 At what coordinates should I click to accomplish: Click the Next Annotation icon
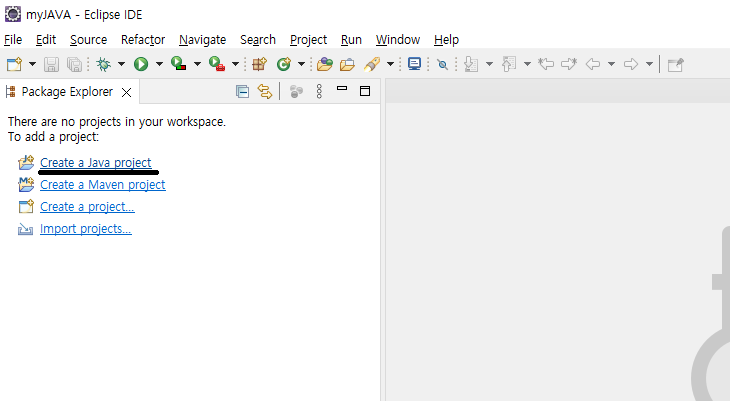click(x=471, y=64)
